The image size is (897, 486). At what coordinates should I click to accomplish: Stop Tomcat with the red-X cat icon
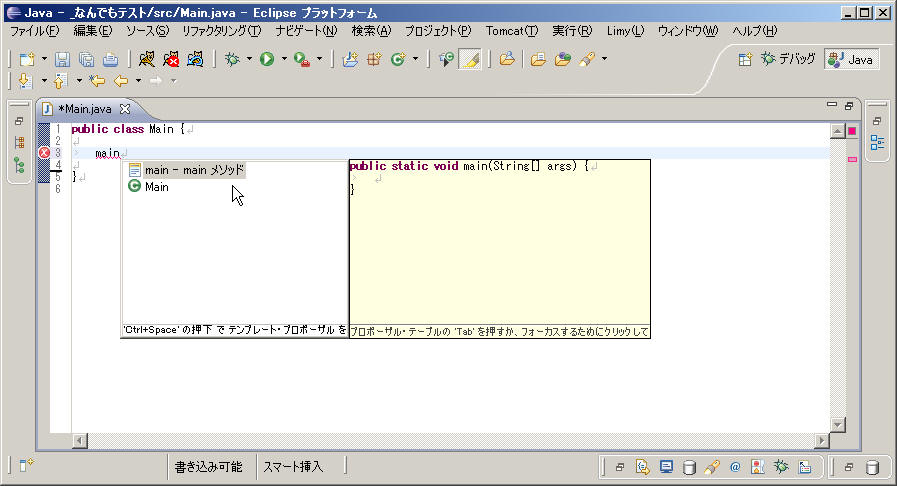(x=171, y=59)
